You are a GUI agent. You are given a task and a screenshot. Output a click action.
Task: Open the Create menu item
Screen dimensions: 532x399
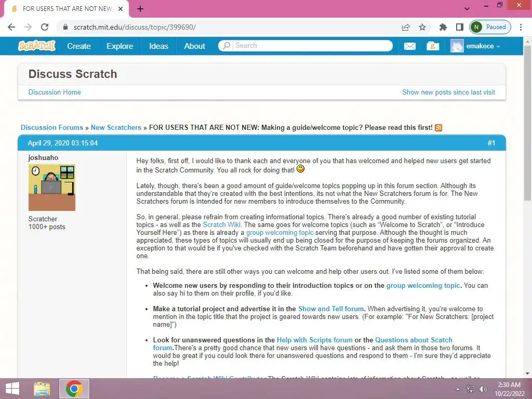pyautogui.click(x=79, y=46)
